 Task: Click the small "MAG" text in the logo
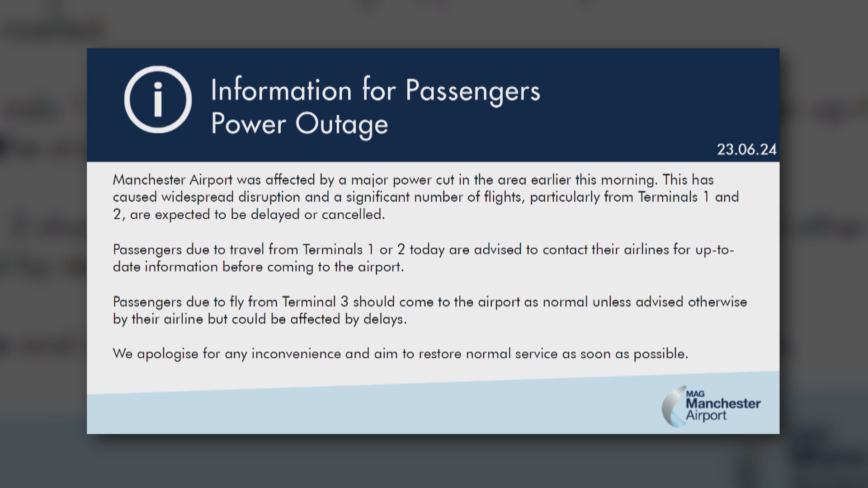[695, 394]
